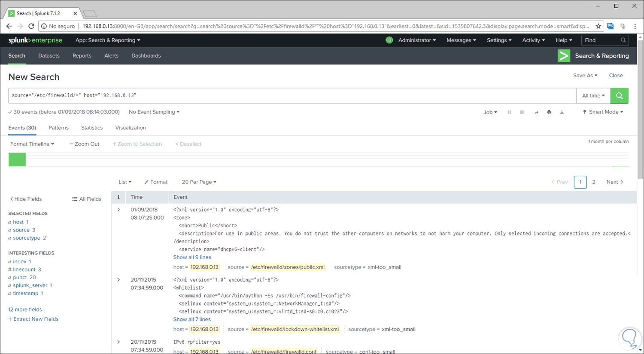This screenshot has width=644, height=354.
Task: Open Splunk enterprise home via logo
Action: (x=35, y=40)
